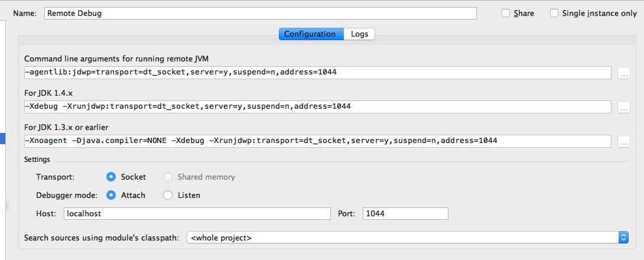Screen dimensions: 644x260
Task: Choose Shared memory transport option
Action: (x=168, y=177)
